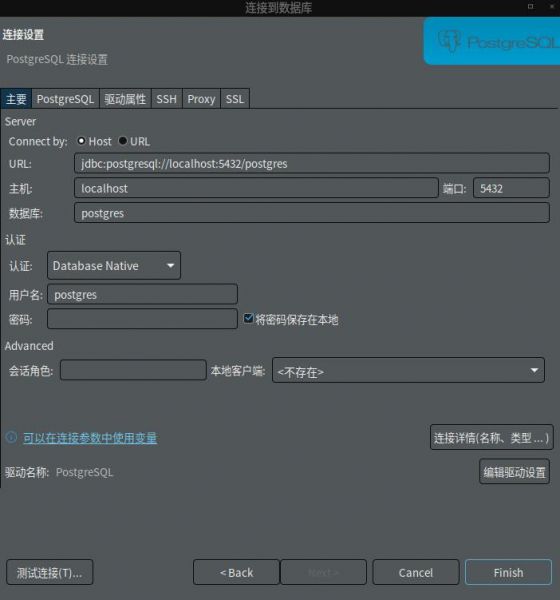Select the Host radio button
Image resolution: width=560 pixels, height=600 pixels.
click(x=81, y=141)
